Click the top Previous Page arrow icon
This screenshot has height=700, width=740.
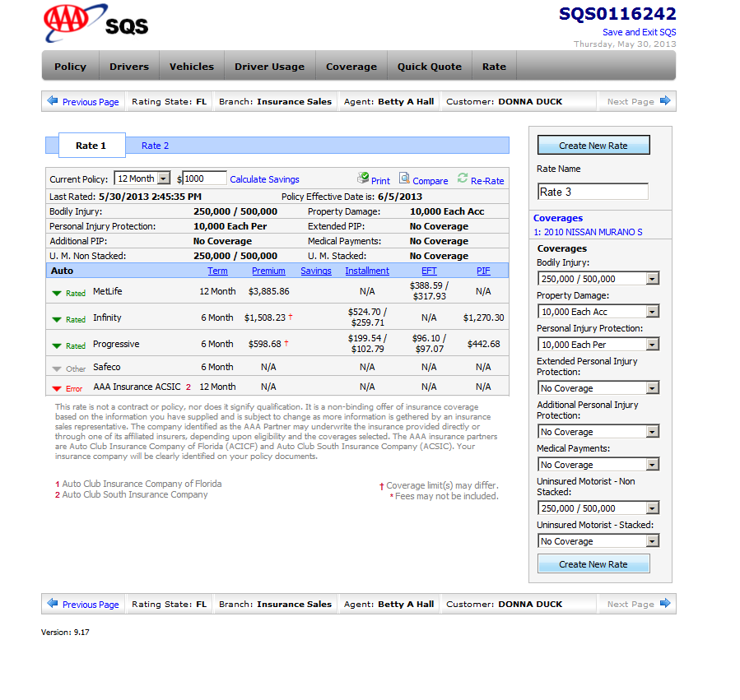53,101
